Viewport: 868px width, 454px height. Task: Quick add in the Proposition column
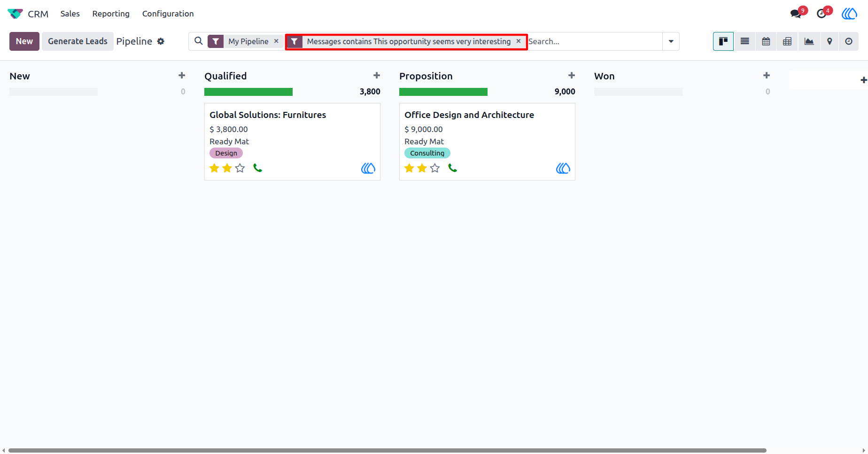click(572, 76)
